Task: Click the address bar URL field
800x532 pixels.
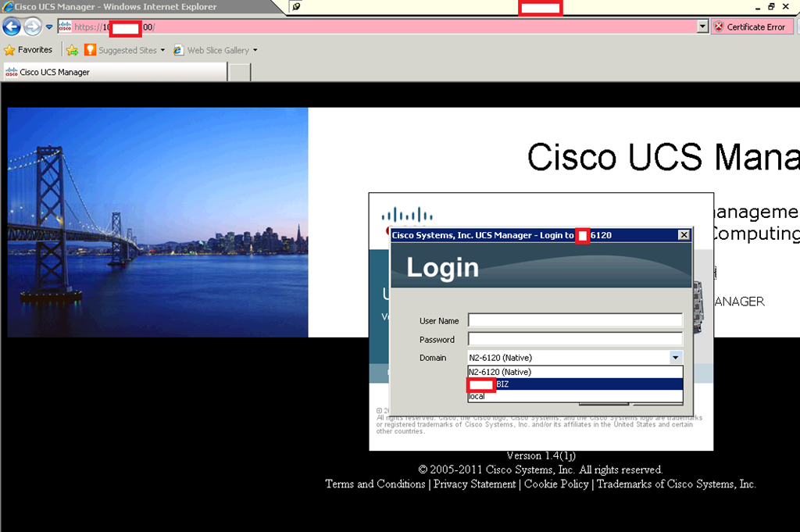Action: coord(377,27)
